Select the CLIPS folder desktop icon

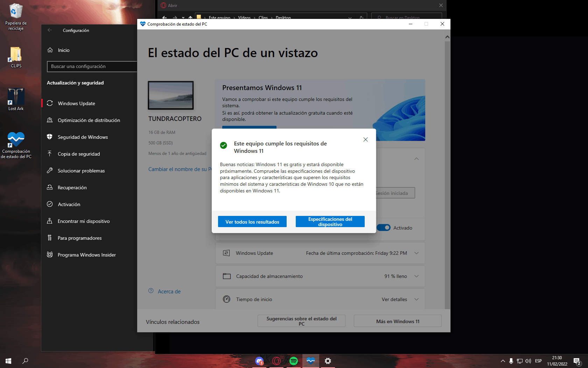pos(16,57)
